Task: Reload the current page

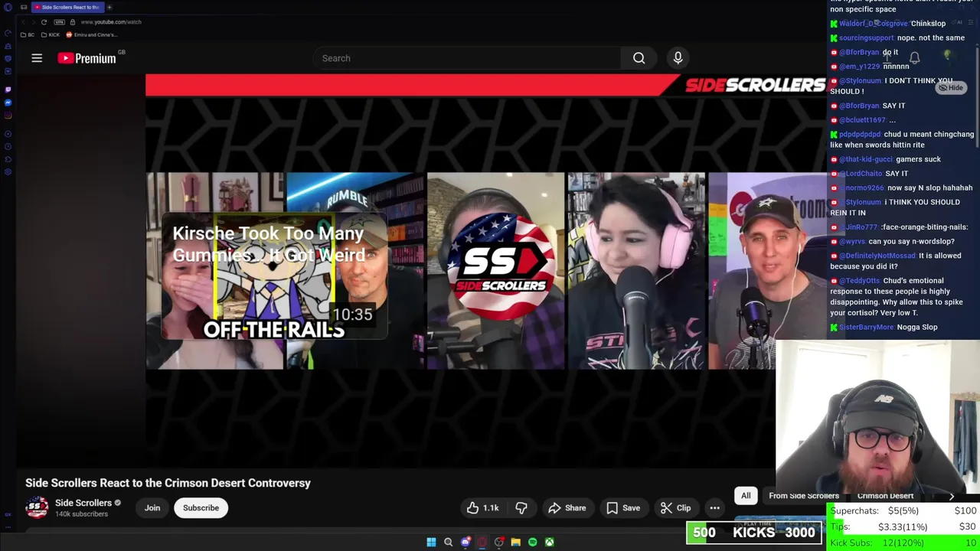Action: coord(44,22)
